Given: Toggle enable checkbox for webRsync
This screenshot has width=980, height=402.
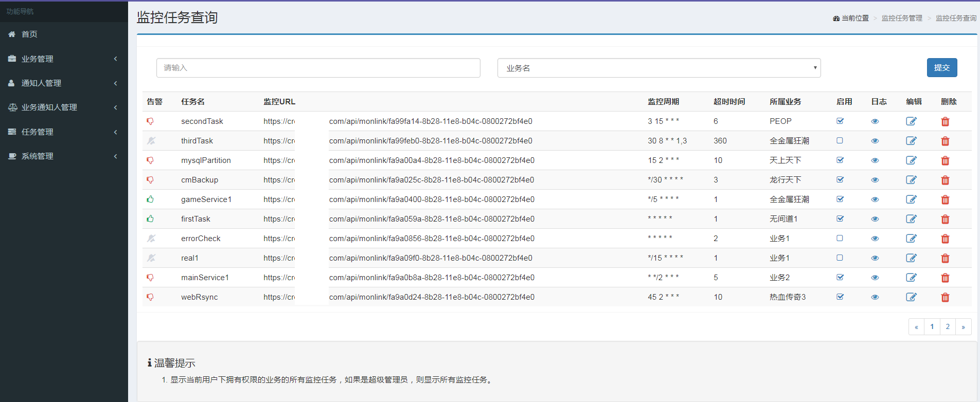Looking at the screenshot, I should 840,297.
